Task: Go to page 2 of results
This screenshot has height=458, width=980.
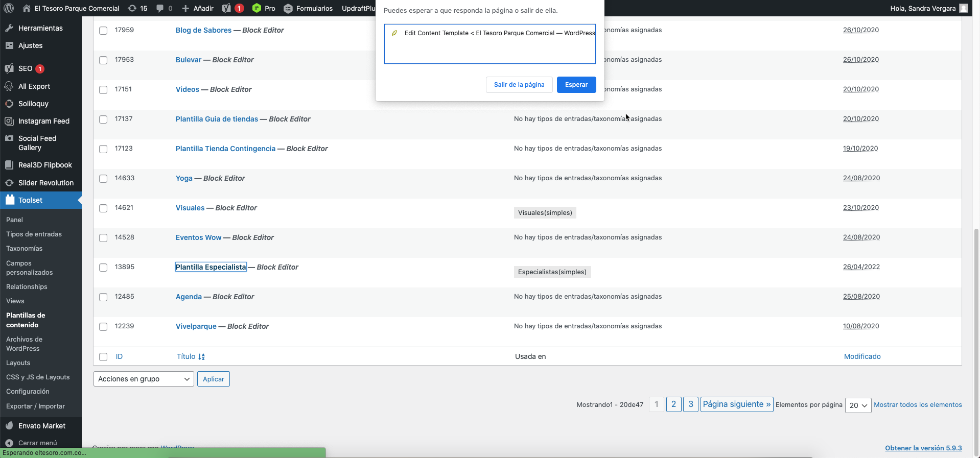Action: tap(673, 404)
